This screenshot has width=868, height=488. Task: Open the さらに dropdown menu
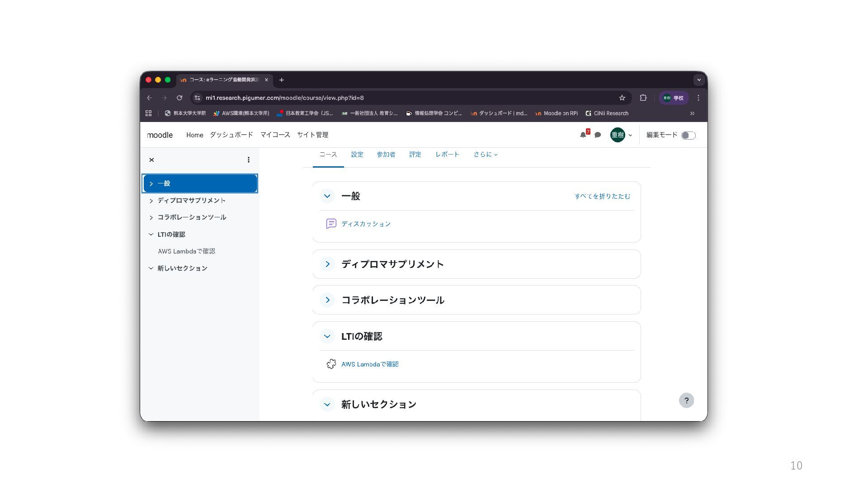(x=485, y=155)
